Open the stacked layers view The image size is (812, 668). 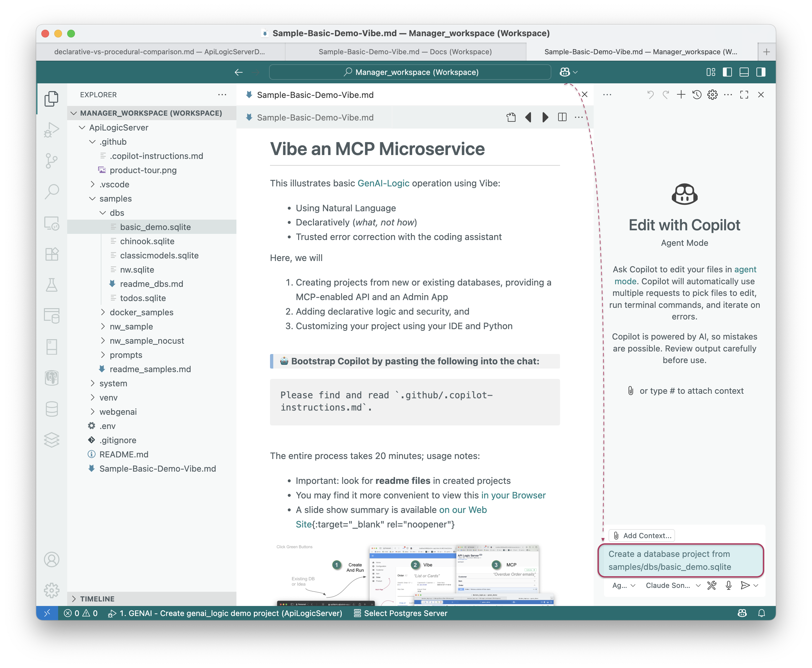pos(52,440)
